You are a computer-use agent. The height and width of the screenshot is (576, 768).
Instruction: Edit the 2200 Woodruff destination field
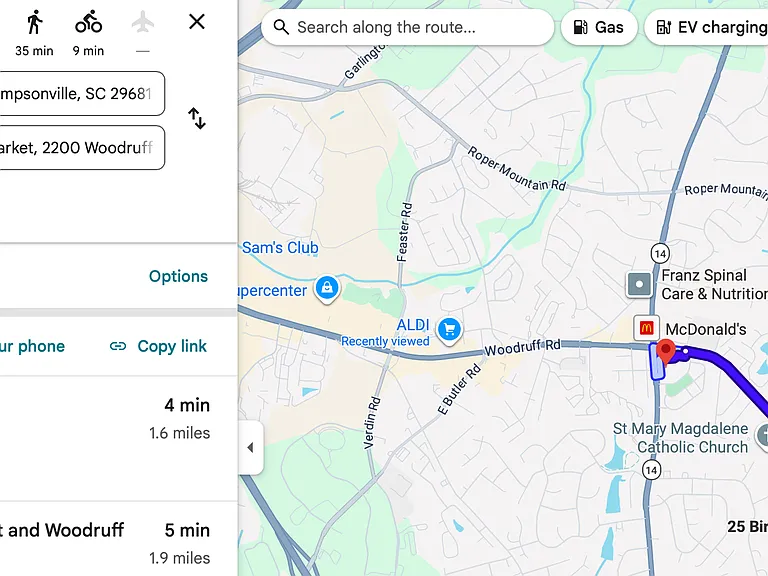pyautogui.click(x=82, y=147)
